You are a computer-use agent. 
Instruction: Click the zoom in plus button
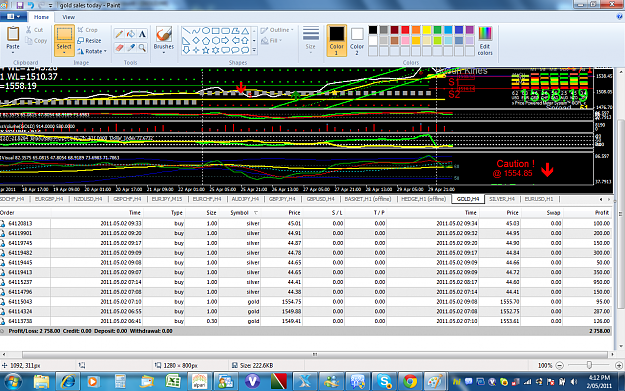(619, 365)
